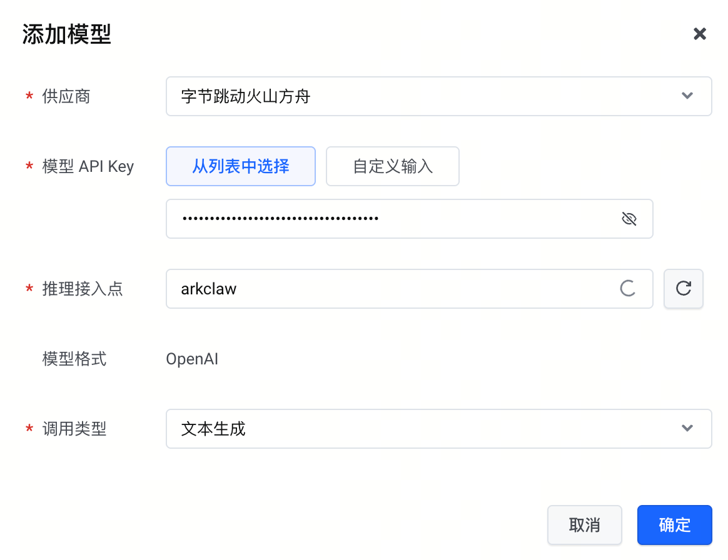Refresh the 推理接入点 endpoint list
Viewport: 728px width, 560px height.
tap(684, 289)
